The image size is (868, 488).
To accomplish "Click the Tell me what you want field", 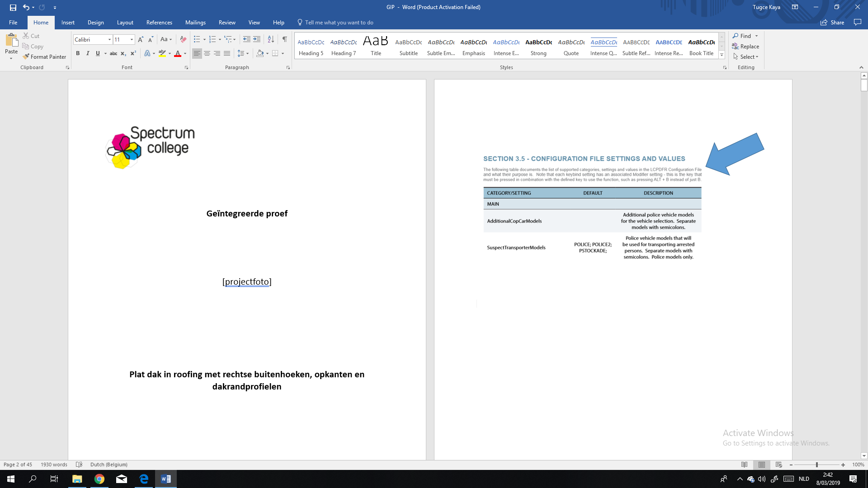I will pos(339,23).
